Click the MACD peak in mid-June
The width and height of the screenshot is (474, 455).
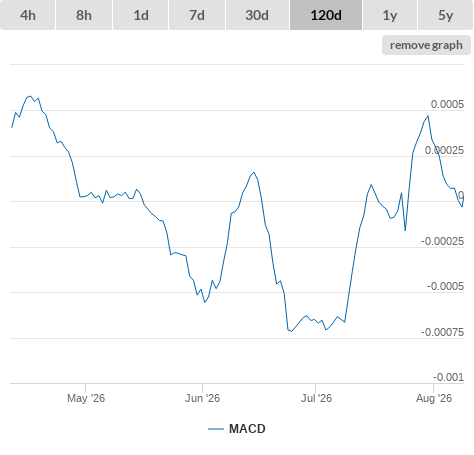254,172
